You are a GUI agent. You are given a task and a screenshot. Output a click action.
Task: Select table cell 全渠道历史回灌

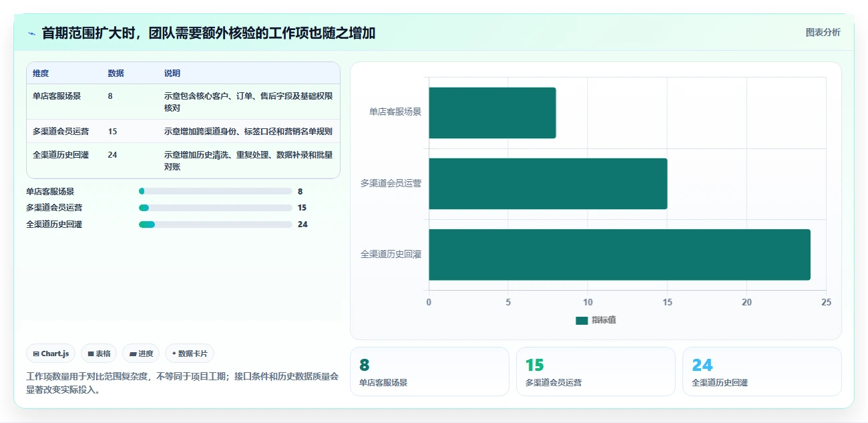pyautogui.click(x=61, y=155)
